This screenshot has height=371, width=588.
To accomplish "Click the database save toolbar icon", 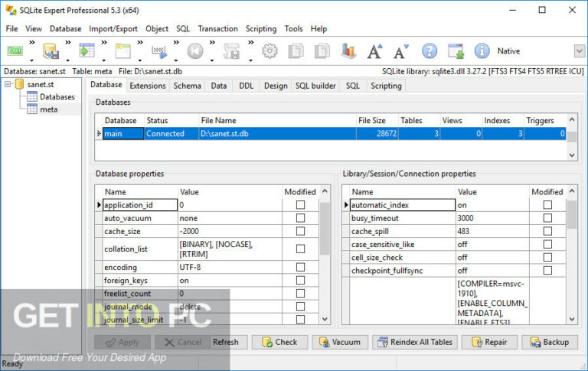I will [51, 51].
